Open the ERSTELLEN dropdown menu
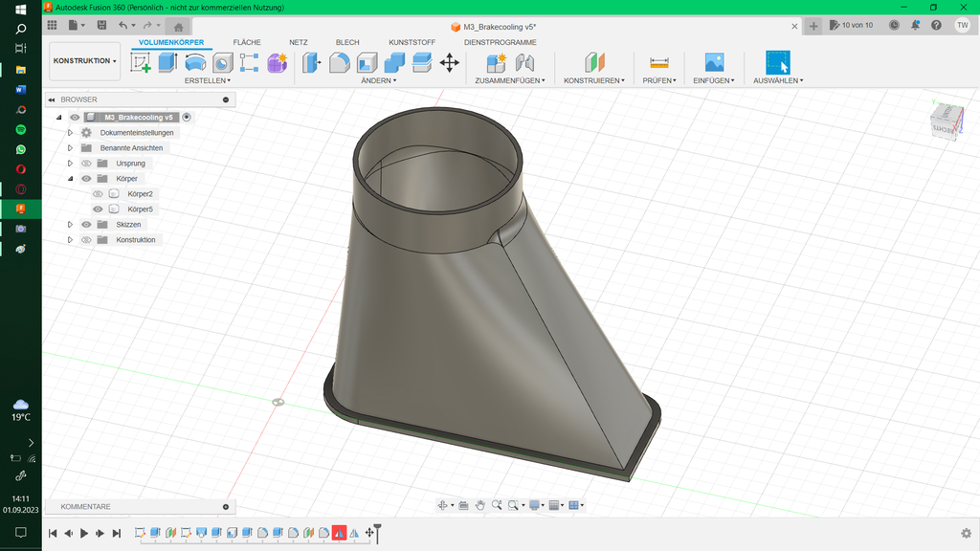This screenshot has height=551, width=980. point(208,81)
